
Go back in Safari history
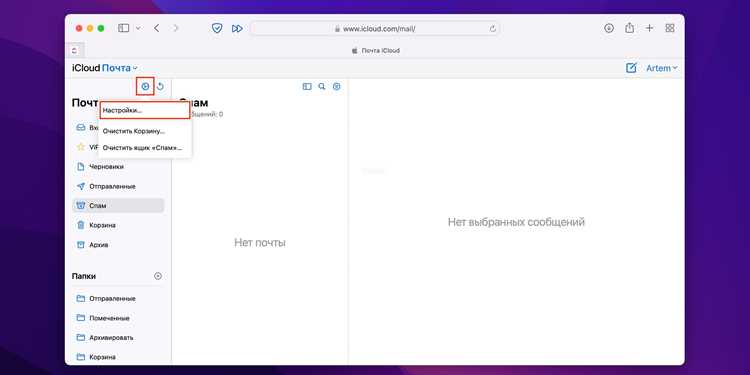(156, 28)
